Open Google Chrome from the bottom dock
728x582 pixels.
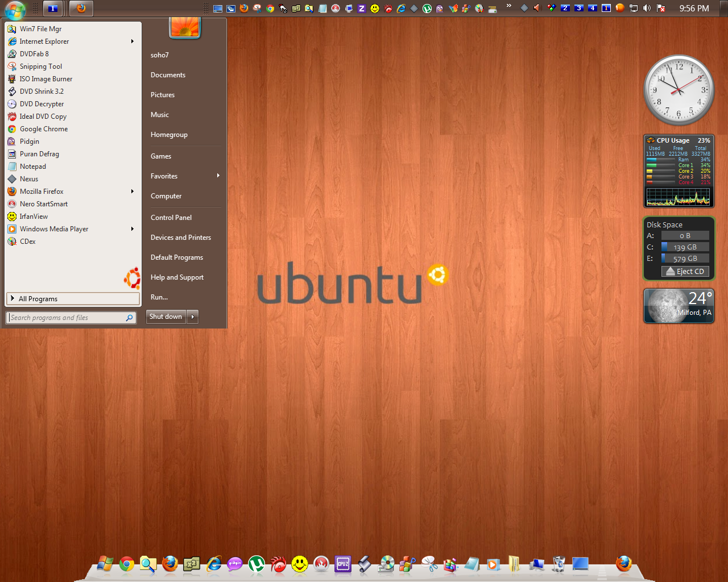pos(127,564)
